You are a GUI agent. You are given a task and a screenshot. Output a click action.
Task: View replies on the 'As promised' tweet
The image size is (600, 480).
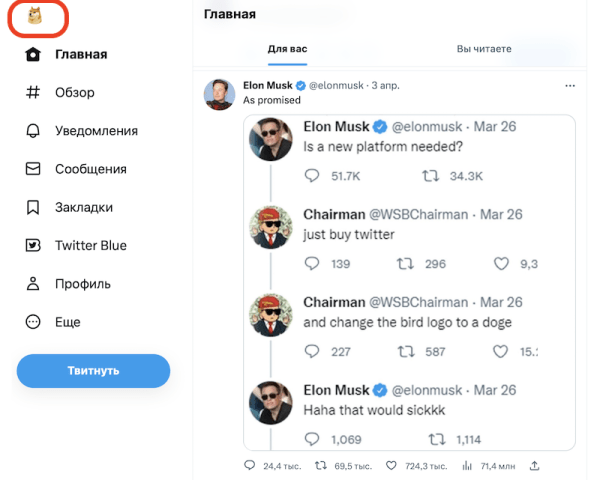[250, 466]
